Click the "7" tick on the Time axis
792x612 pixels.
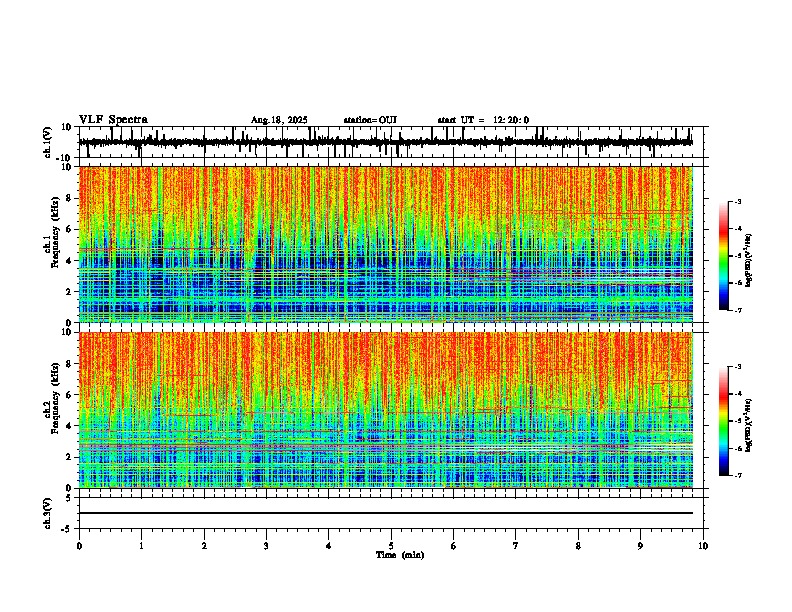[x=516, y=546]
